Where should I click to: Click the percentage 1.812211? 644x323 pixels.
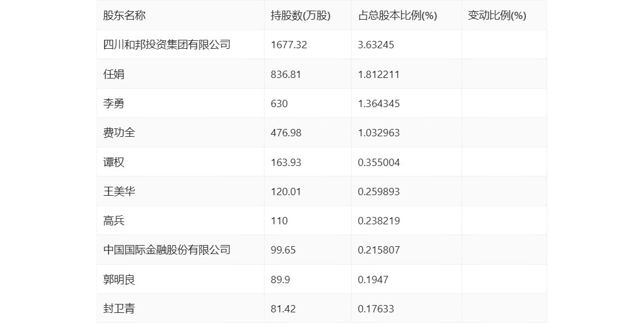379,74
